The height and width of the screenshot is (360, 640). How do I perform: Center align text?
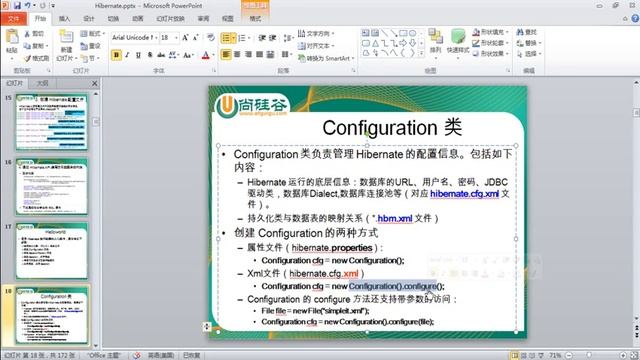[x=237, y=54]
